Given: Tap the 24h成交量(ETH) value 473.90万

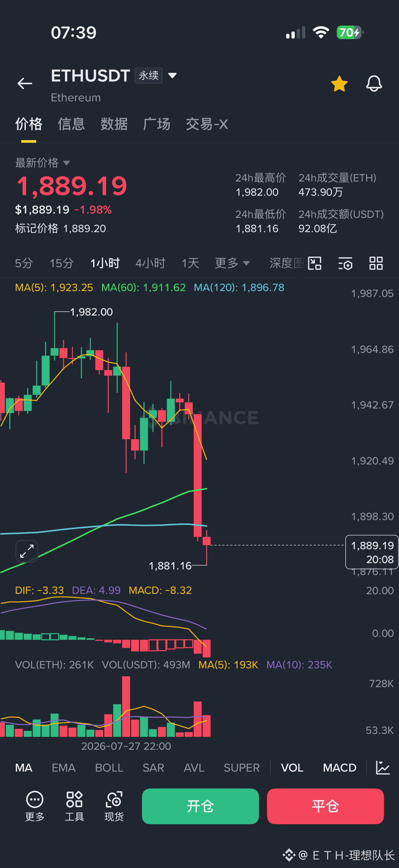Looking at the screenshot, I should 320,192.
